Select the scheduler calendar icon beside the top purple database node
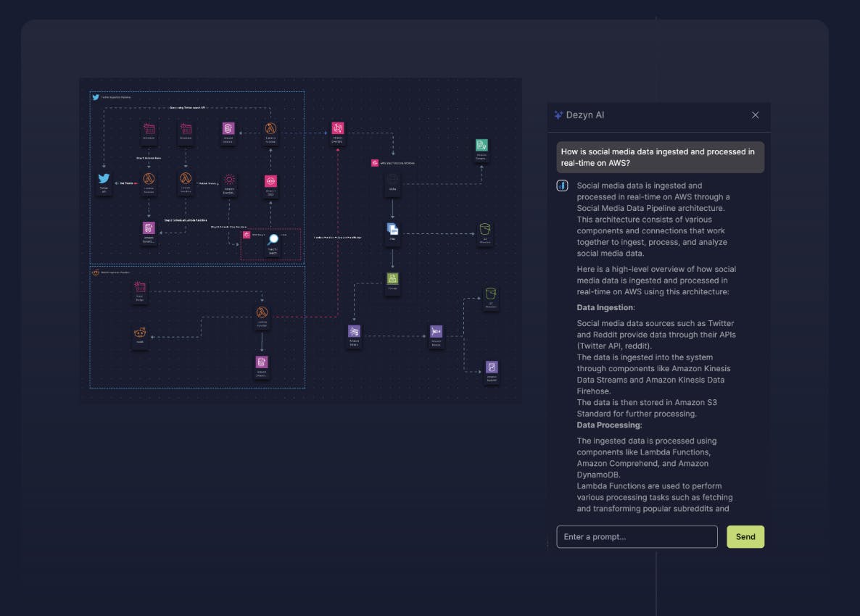The height and width of the screenshot is (616, 860). click(x=186, y=129)
